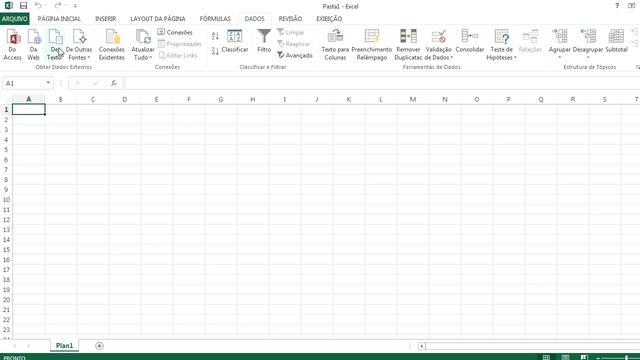Sort A to Z ascending
The width and height of the screenshot is (640, 360).
pyautogui.click(x=215, y=36)
